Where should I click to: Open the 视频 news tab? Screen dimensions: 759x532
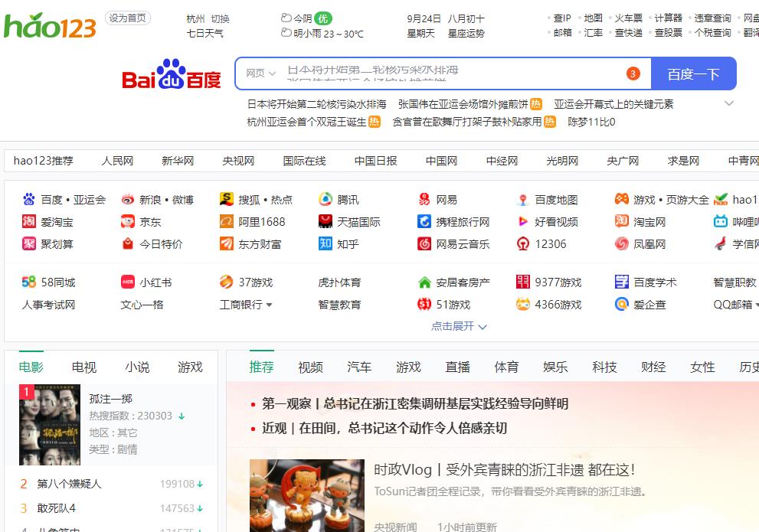click(x=311, y=367)
